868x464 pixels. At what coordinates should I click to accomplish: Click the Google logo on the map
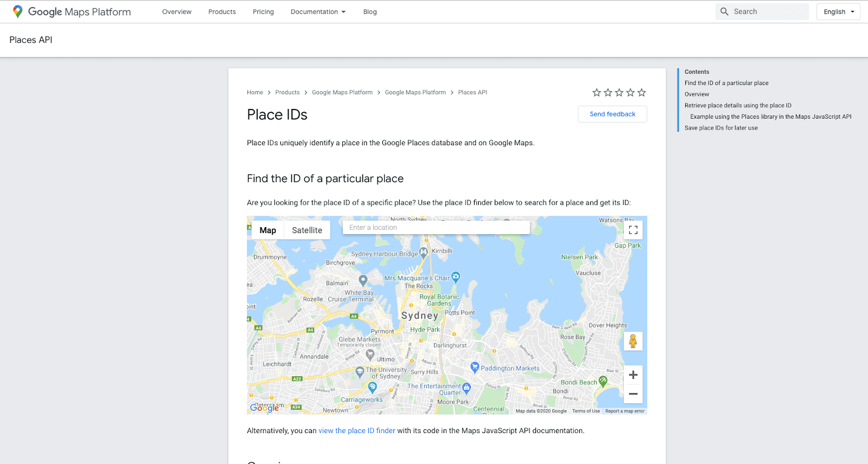tap(265, 408)
